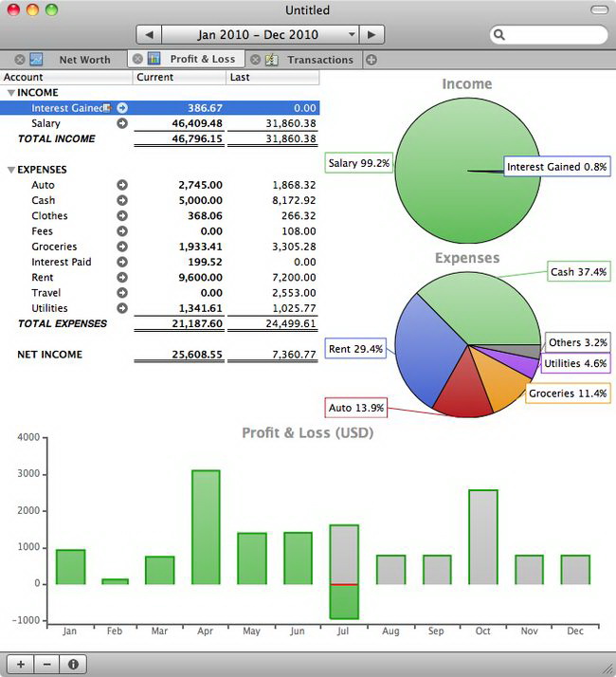Select the Interest Gained row

(66, 108)
